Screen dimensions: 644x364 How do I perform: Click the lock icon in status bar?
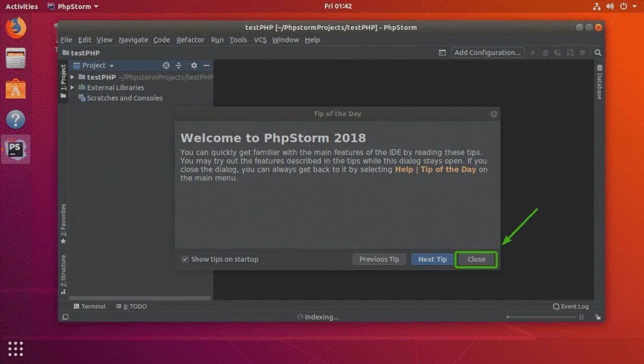[x=598, y=317]
